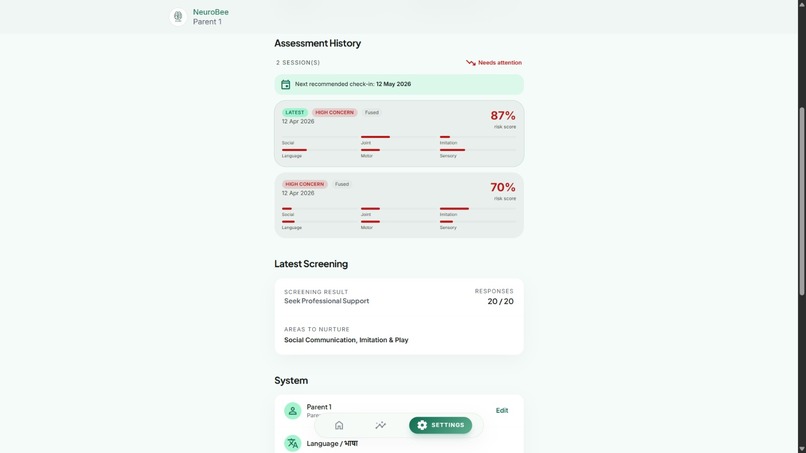This screenshot has height=453, width=806.
Task: Open the Language / भाषा setting row
Action: pyautogui.click(x=399, y=443)
